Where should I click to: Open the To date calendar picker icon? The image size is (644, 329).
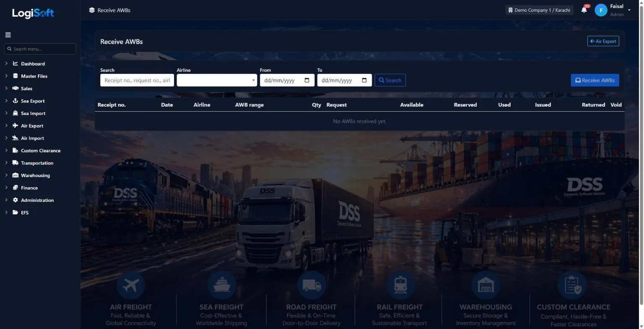[364, 80]
